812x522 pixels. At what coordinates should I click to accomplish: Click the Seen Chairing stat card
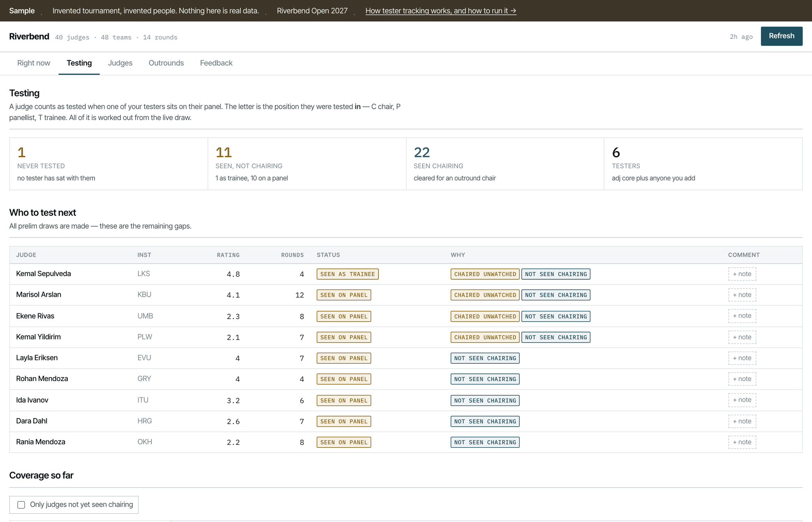pos(505,164)
